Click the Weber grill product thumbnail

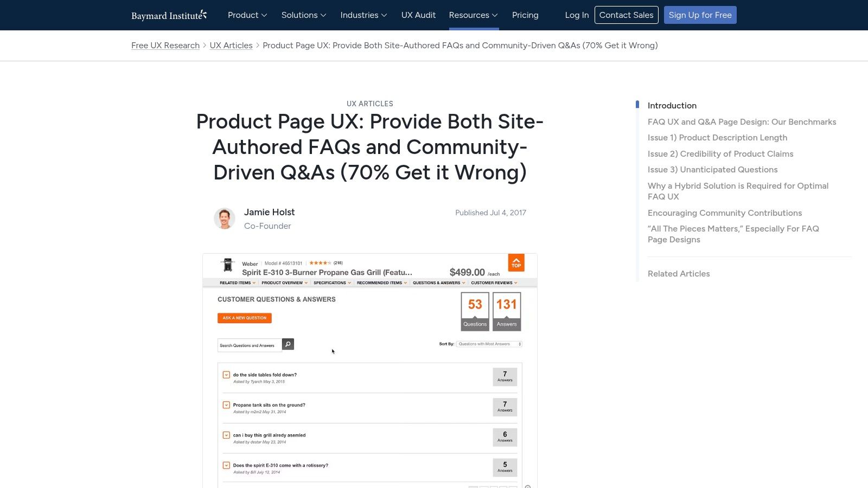pyautogui.click(x=228, y=265)
